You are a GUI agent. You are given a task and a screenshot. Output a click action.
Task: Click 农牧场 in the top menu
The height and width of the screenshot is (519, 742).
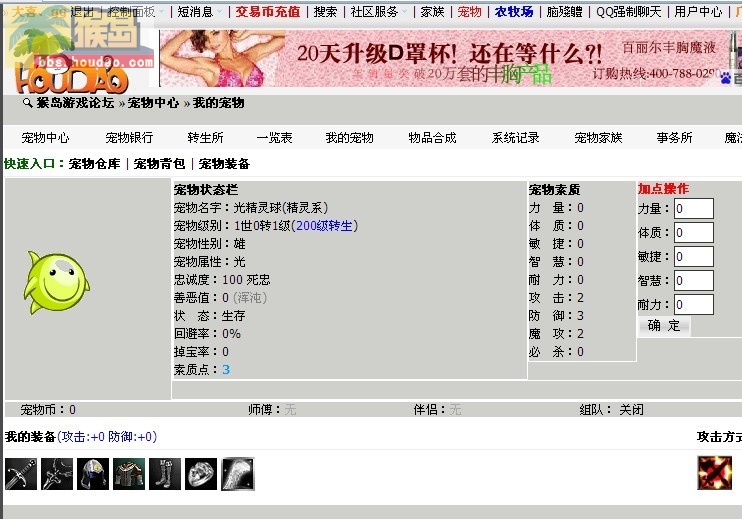(x=514, y=11)
